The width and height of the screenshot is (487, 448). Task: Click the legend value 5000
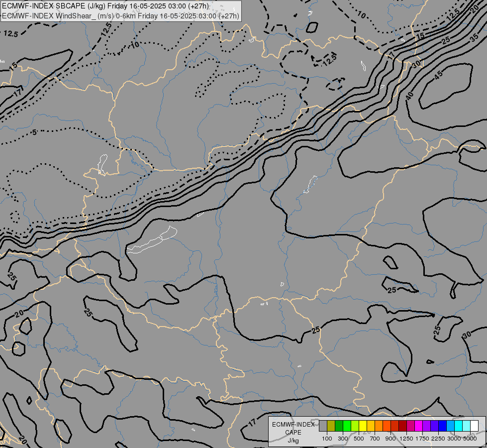470,439
